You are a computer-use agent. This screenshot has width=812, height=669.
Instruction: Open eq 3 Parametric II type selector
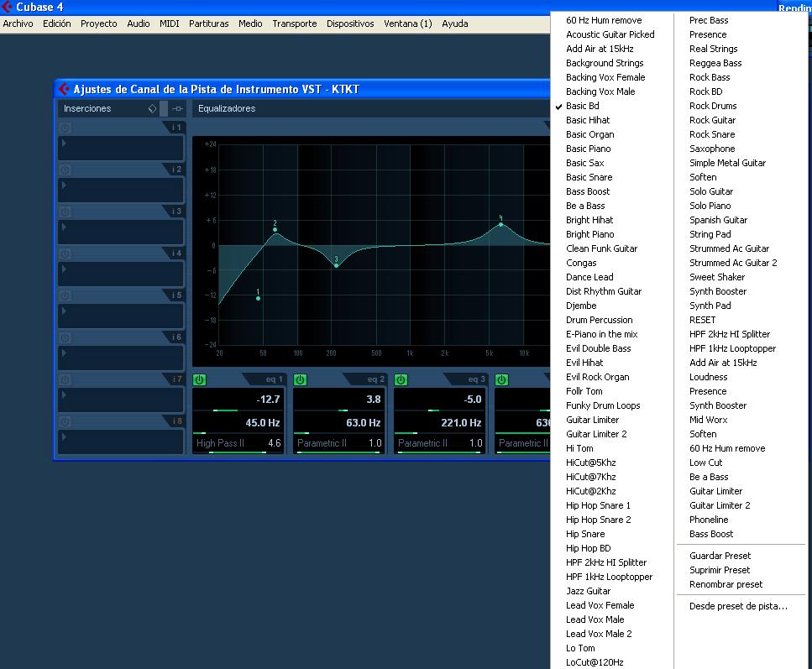(x=422, y=443)
